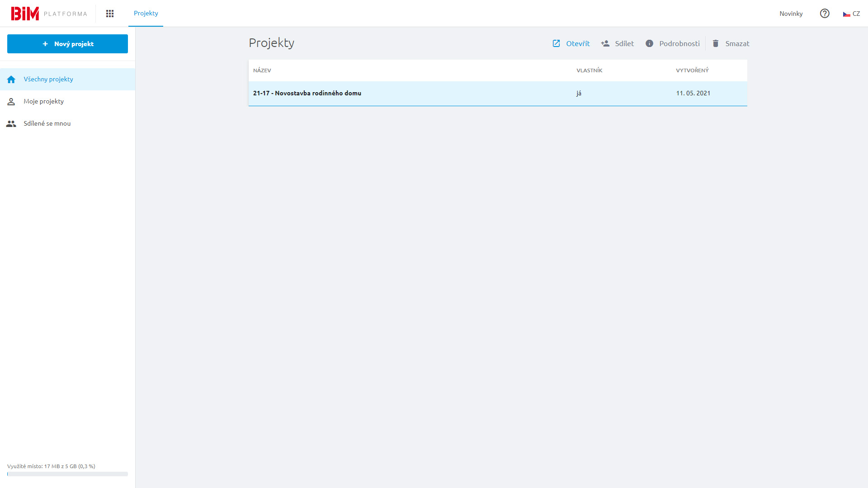Click the Smazat trash icon
Screen dimensions: 868x488
[716, 43]
